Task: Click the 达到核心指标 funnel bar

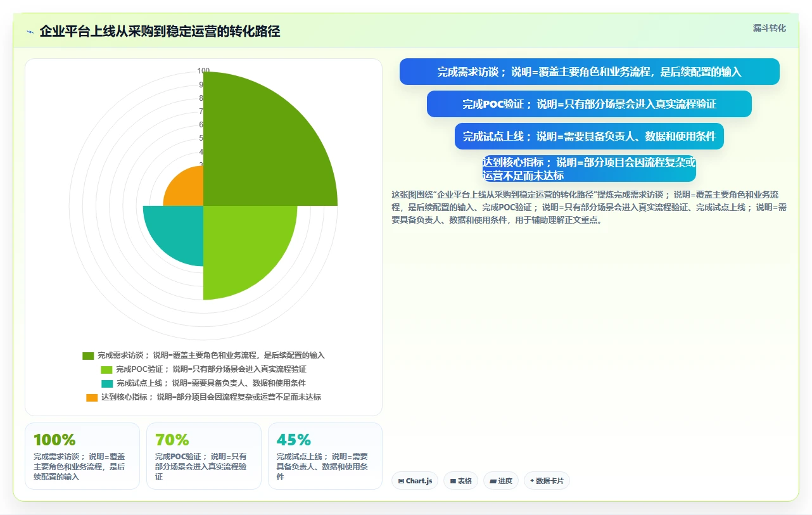Action: tap(589, 168)
